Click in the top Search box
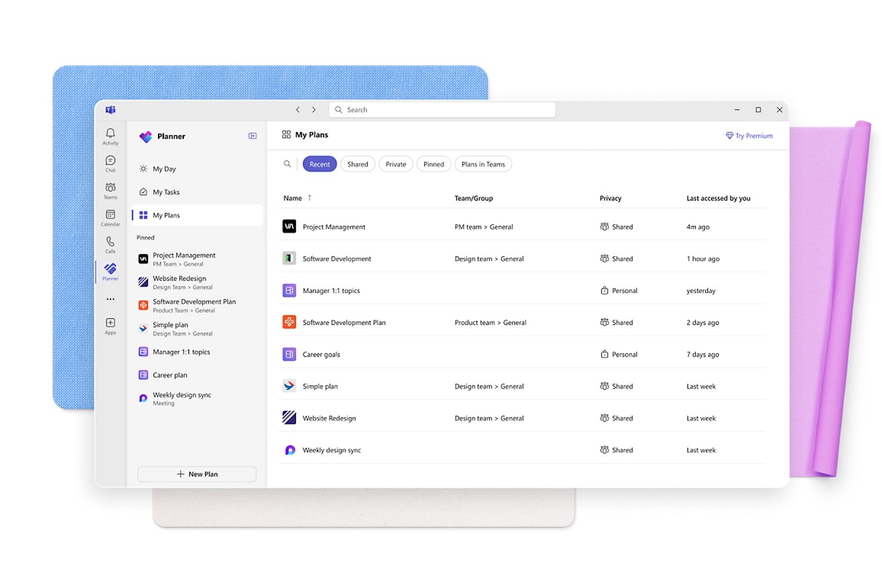882x588 pixels. coord(442,110)
